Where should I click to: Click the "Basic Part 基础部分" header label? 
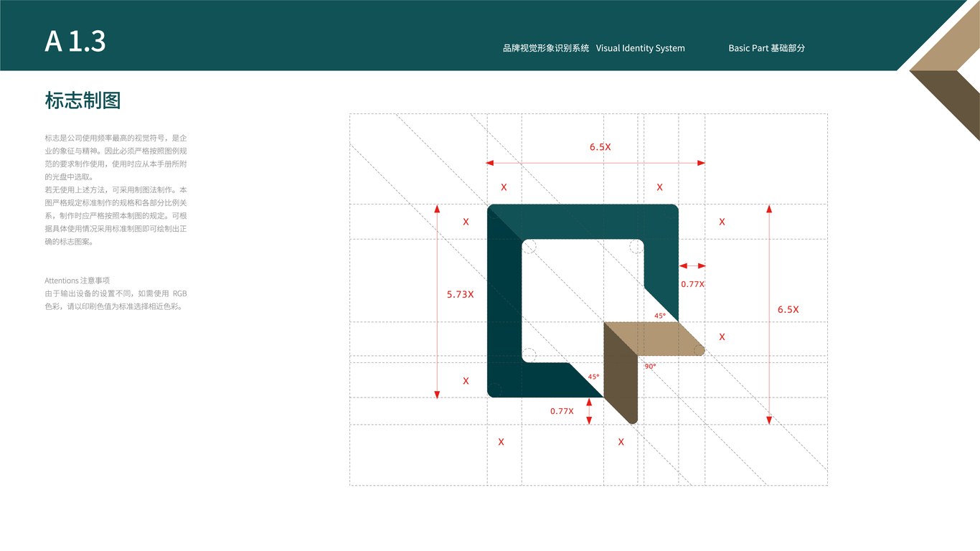click(x=767, y=48)
